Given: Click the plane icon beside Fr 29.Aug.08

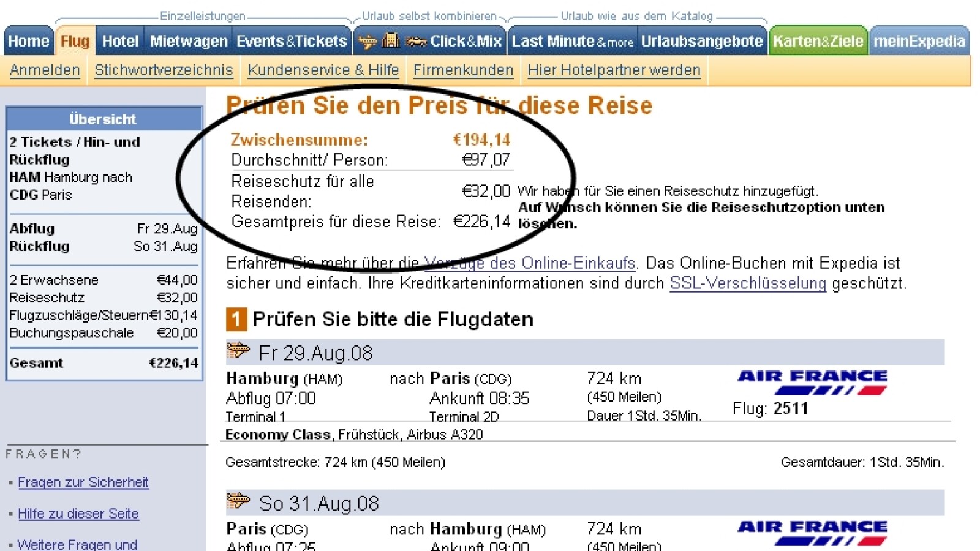Looking at the screenshot, I should 238,351.
